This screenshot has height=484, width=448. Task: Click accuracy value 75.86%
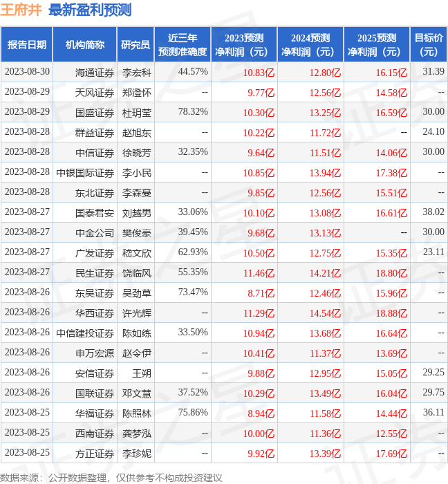(x=193, y=413)
